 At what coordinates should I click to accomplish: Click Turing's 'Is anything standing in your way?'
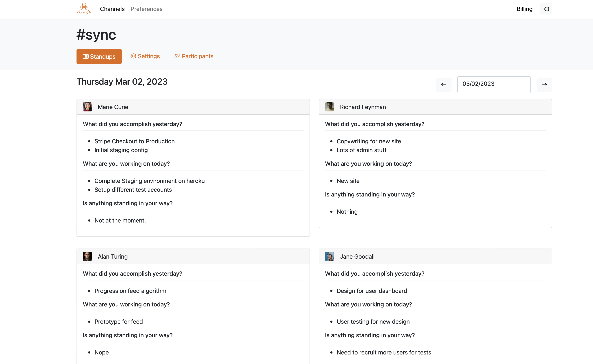pyautogui.click(x=128, y=335)
